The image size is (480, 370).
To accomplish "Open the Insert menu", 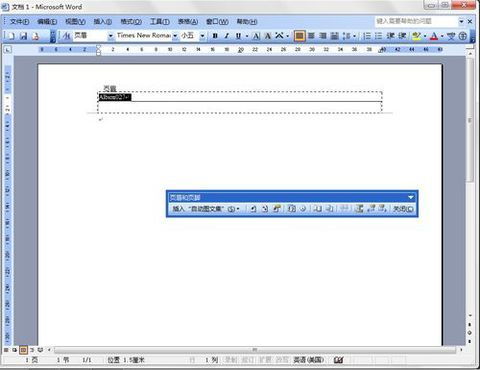I will (103, 22).
